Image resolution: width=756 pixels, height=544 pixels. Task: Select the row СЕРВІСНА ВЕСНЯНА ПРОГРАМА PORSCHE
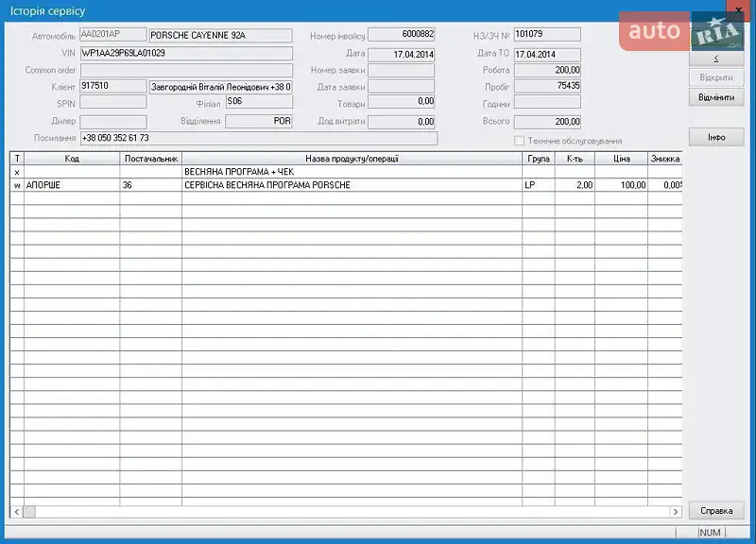click(x=352, y=185)
